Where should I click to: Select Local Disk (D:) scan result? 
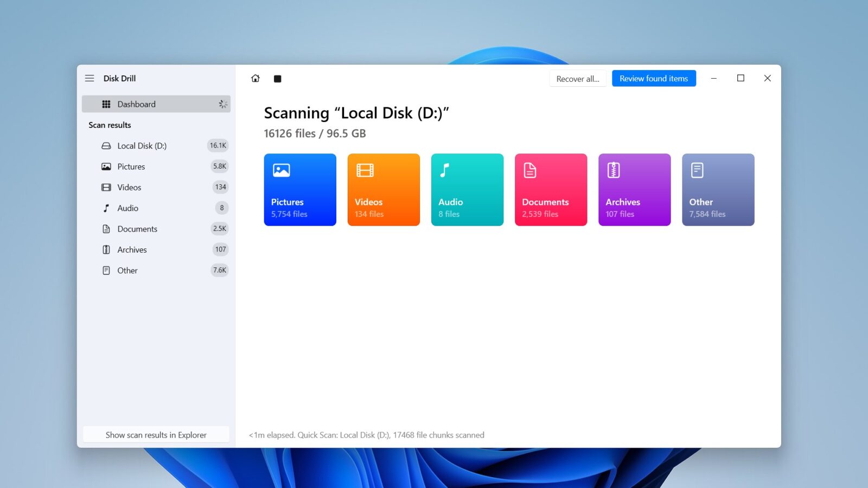point(156,146)
